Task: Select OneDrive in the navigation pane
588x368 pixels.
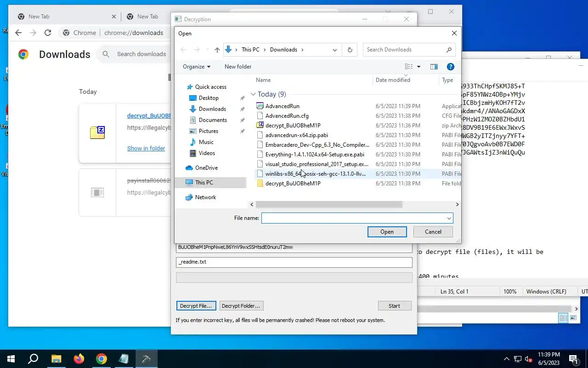Action: (x=206, y=168)
